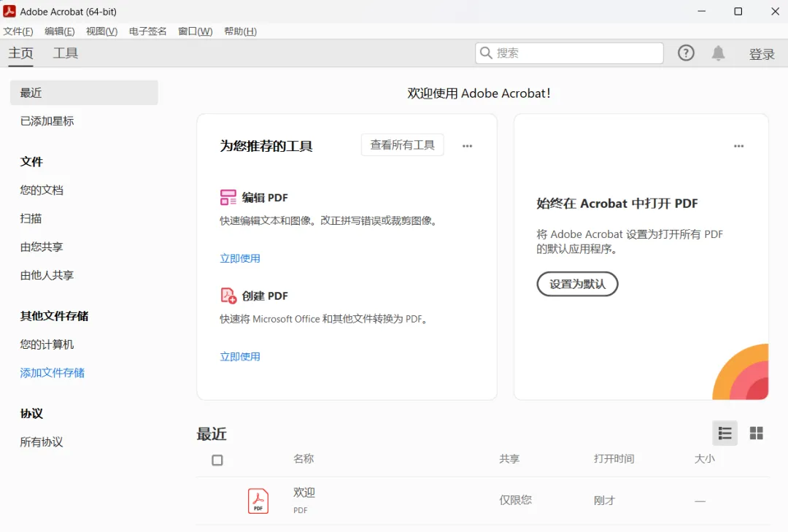Toggle the select-all checkbox in recent list
This screenshot has height=532, width=788.
[x=217, y=460]
